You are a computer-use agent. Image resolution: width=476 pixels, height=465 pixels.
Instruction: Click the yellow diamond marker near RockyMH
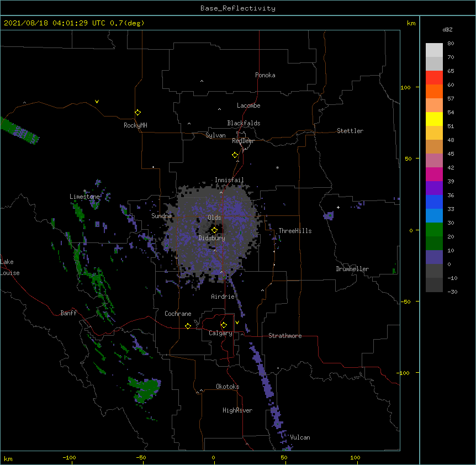(137, 112)
